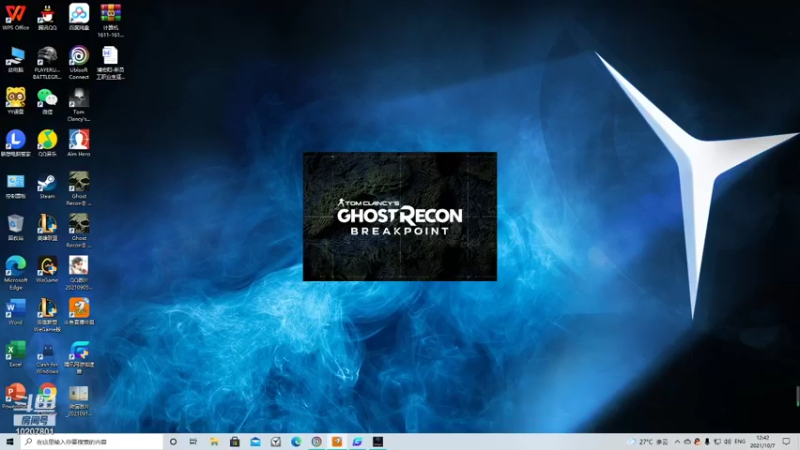This screenshot has width=800, height=450.
Task: Launch Google Chrome from the desktop
Action: coord(47,395)
